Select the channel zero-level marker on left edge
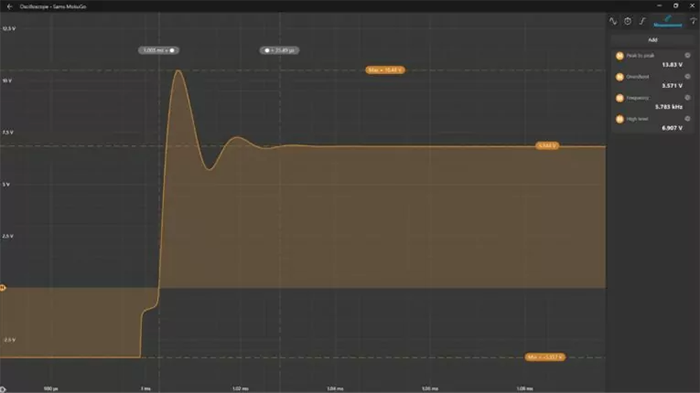The height and width of the screenshot is (393, 700). click(3, 288)
